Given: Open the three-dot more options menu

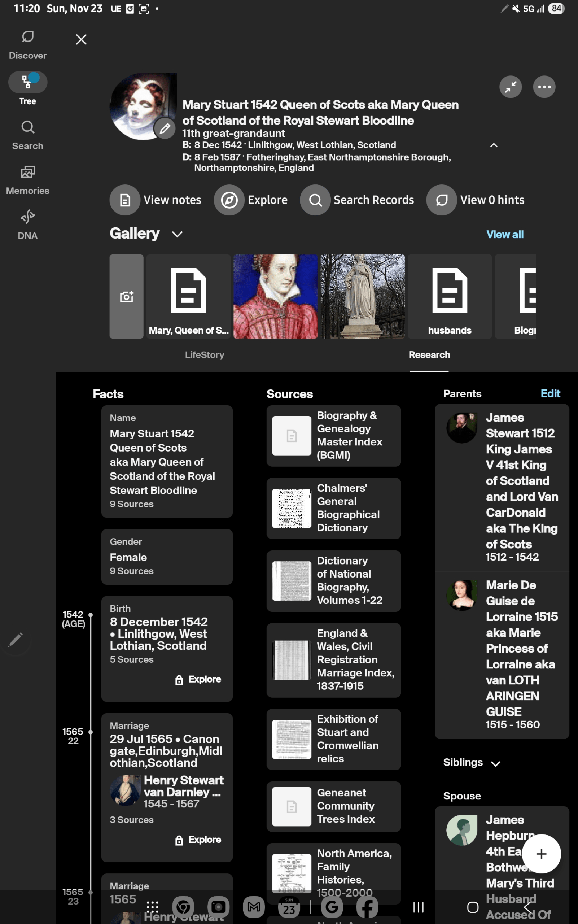Looking at the screenshot, I should tap(544, 87).
